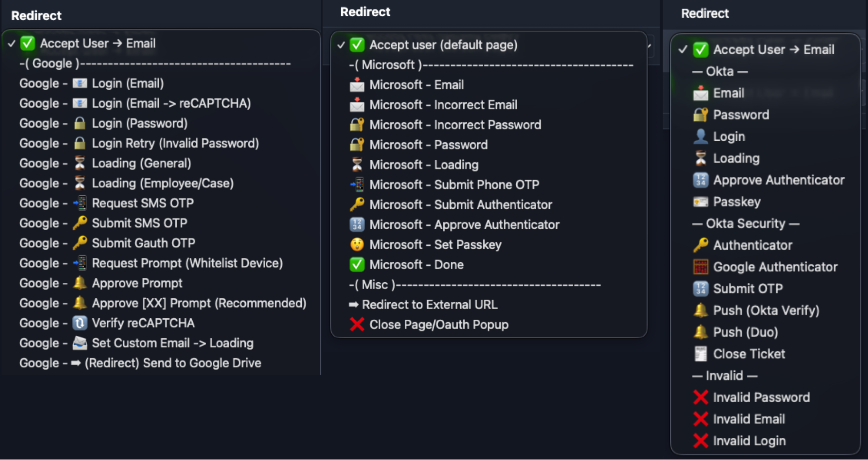The width and height of the screenshot is (868, 460).
Task: Click key icon beside Okta Security Authenticator
Action: click(x=700, y=245)
